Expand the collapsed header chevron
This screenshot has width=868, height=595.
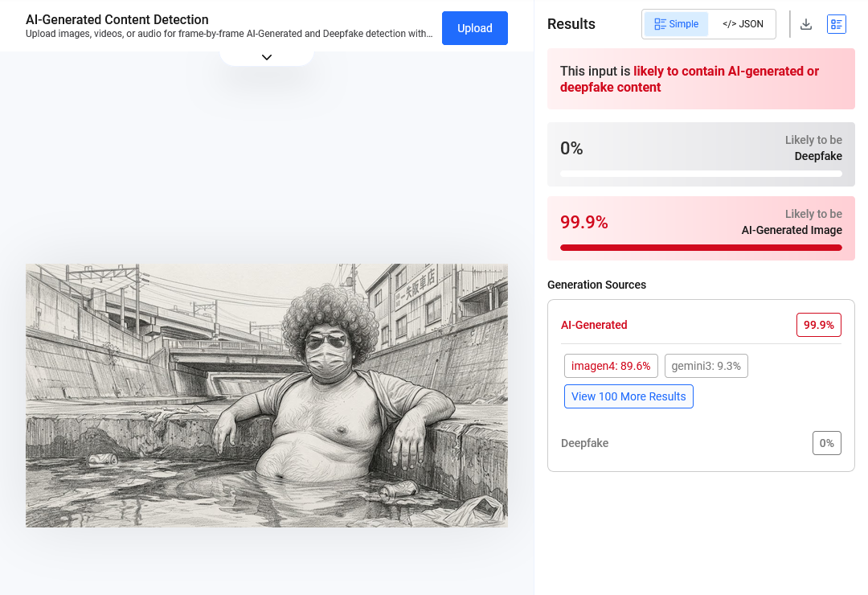pos(267,57)
